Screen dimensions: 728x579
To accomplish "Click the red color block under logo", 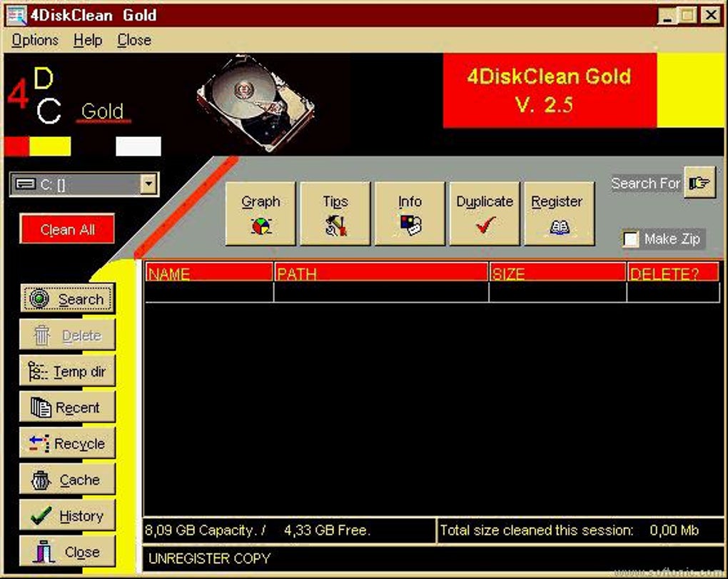I will click(x=16, y=146).
